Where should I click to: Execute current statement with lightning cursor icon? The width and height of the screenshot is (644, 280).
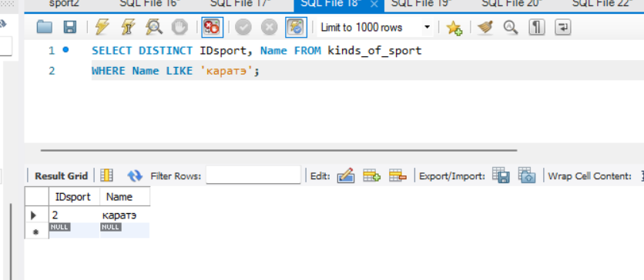128,28
